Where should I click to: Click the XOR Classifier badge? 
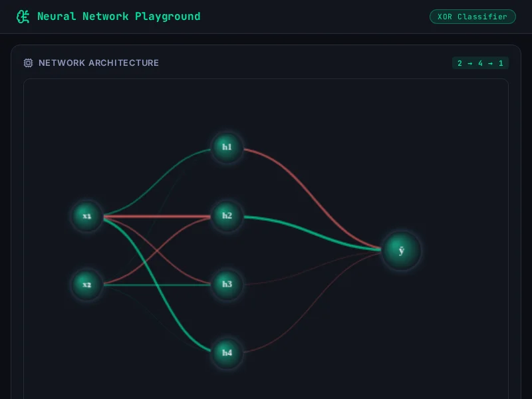point(472,17)
